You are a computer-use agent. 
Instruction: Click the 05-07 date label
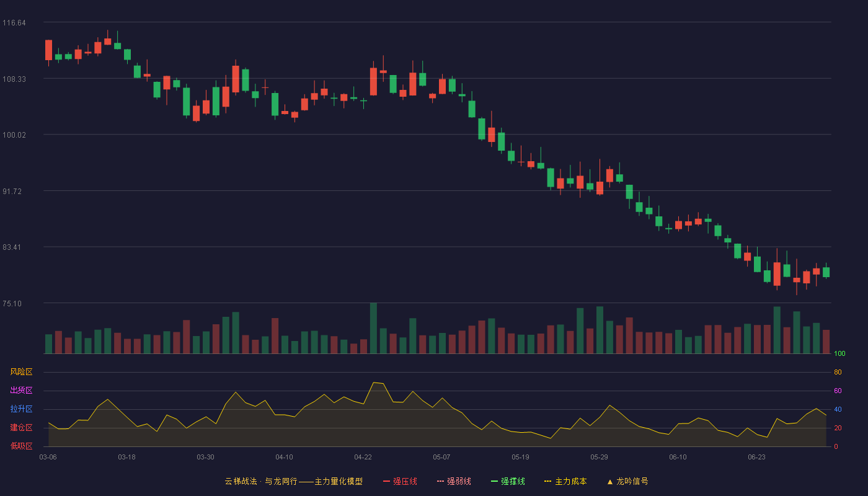[442, 457]
